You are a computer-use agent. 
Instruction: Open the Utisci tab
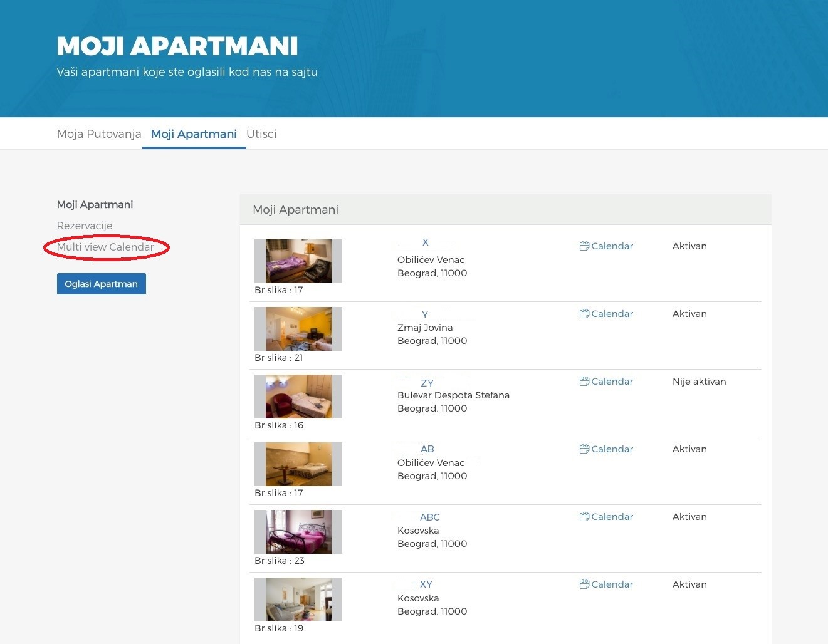coord(261,134)
